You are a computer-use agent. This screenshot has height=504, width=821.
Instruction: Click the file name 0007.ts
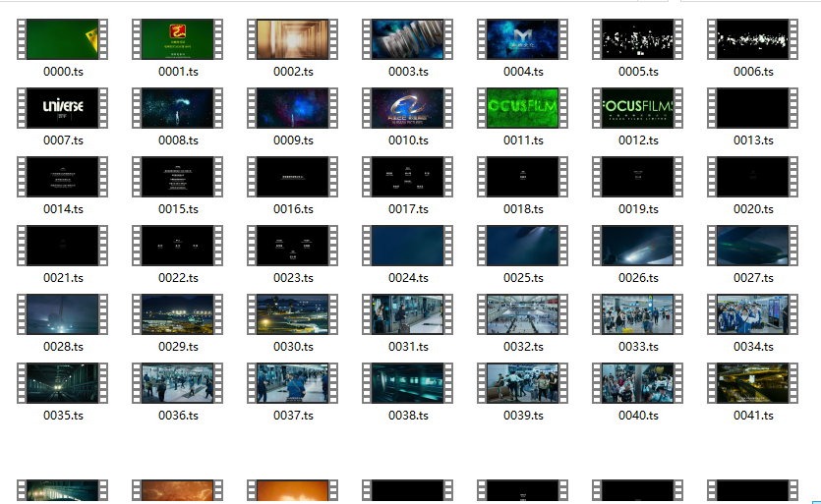63,140
